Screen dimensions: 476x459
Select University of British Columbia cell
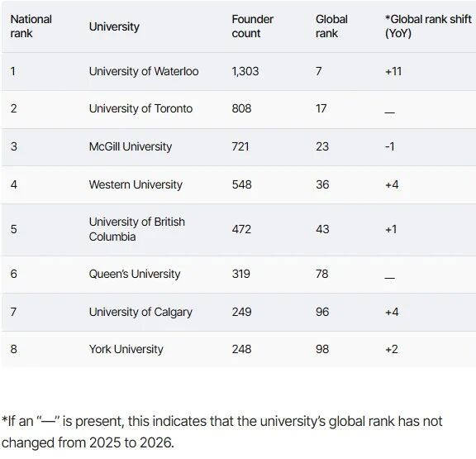pyautogui.click(x=136, y=229)
